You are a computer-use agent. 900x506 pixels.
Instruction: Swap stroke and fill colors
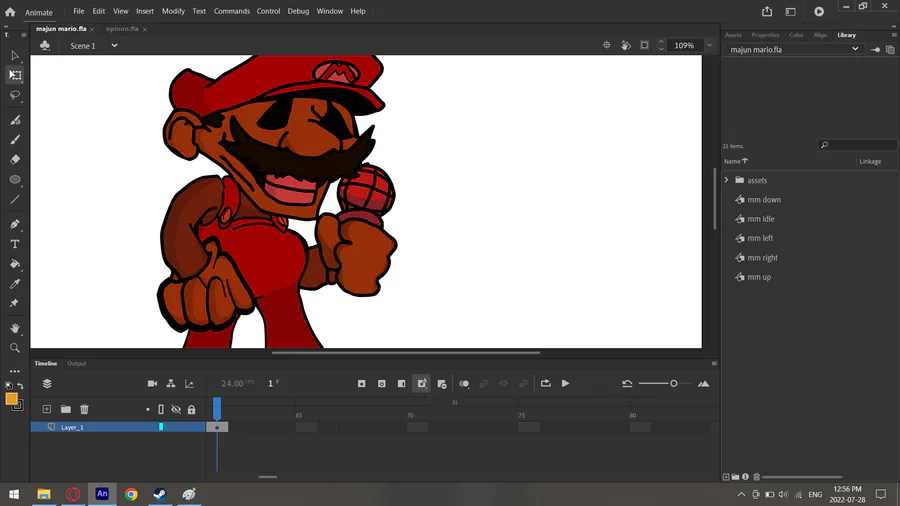coord(21,386)
